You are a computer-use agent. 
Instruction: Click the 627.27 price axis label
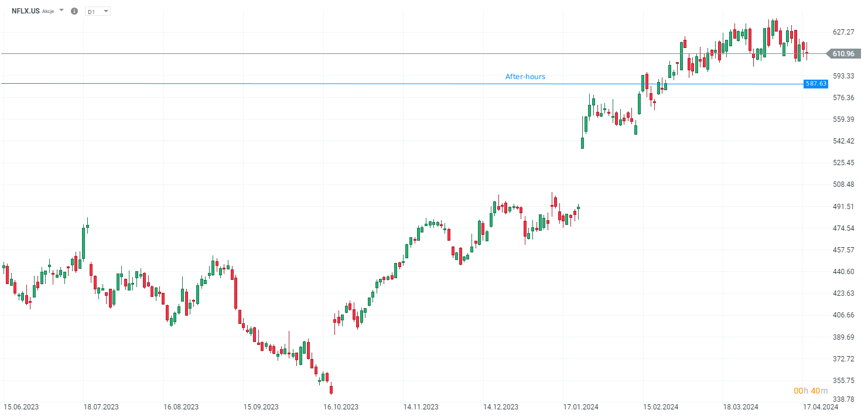[843, 32]
